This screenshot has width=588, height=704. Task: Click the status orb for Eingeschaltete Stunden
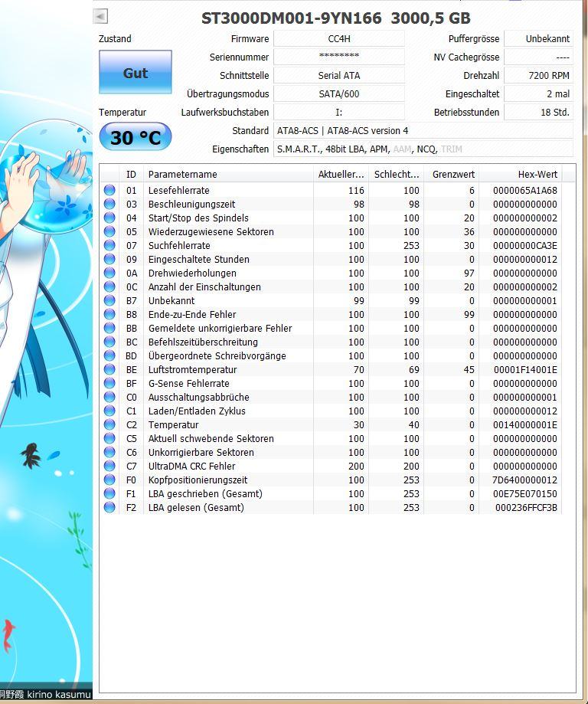click(109, 259)
